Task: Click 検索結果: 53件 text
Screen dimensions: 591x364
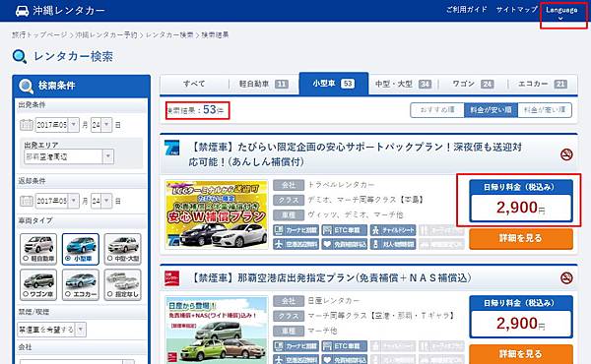Action: [x=195, y=110]
